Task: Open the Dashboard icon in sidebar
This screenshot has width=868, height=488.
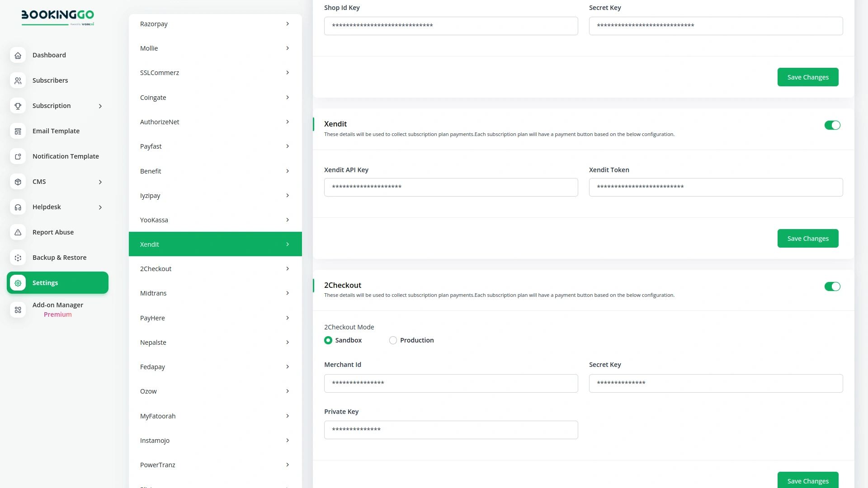Action: (18, 55)
